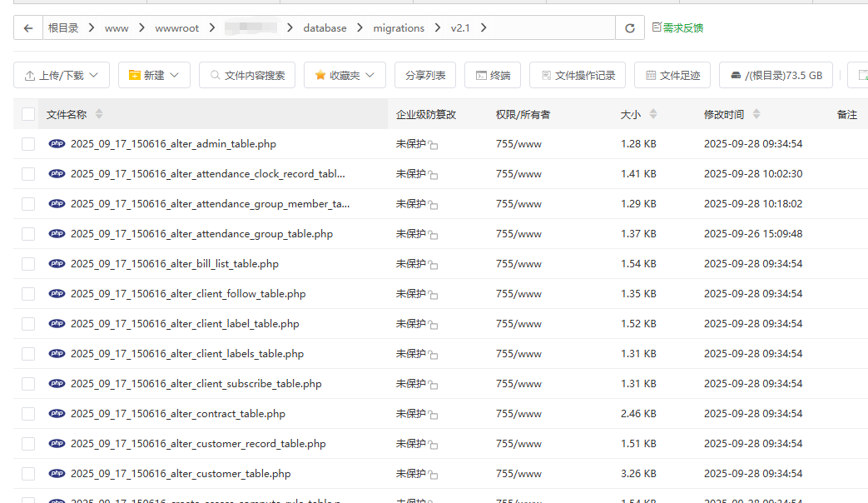This screenshot has width=868, height=503.
Task: Click lock icon for alter_admin_table.php row
Action: click(434, 146)
